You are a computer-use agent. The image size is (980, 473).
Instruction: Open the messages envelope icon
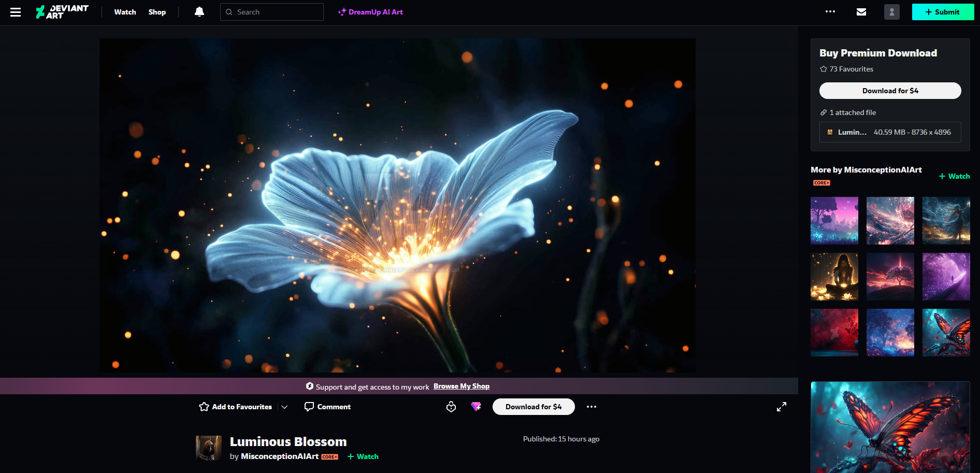(x=861, y=12)
